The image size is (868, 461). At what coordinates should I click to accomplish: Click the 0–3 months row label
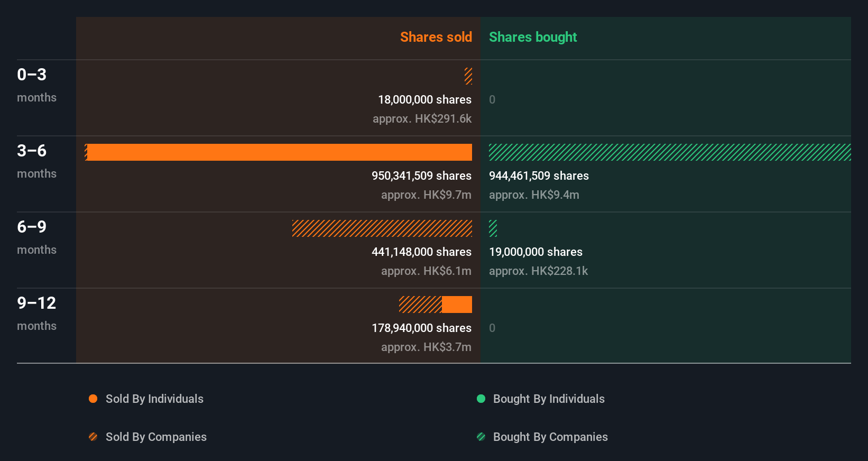(x=36, y=85)
